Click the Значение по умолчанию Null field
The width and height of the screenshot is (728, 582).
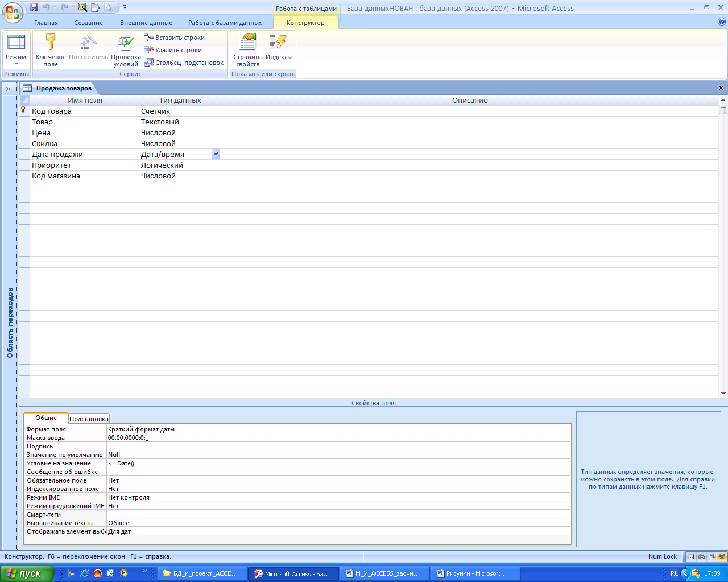[338, 455]
